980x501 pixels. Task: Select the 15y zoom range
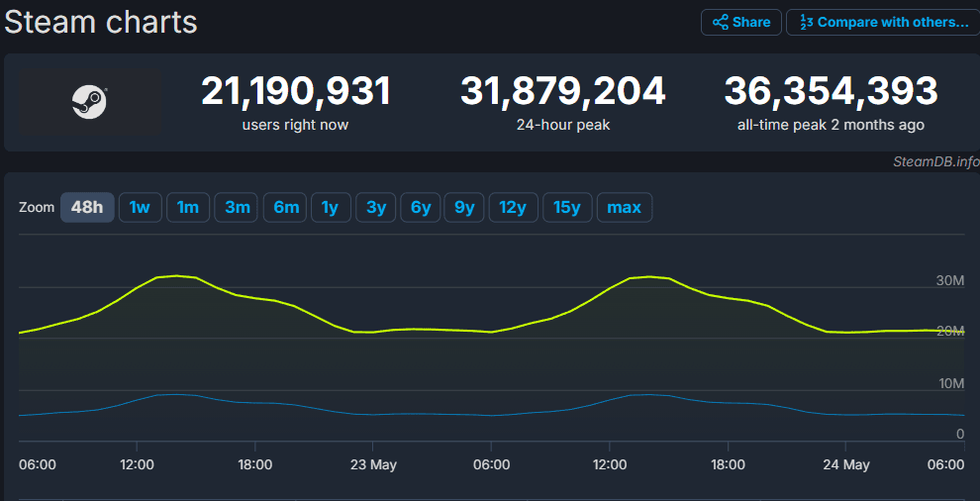point(567,207)
